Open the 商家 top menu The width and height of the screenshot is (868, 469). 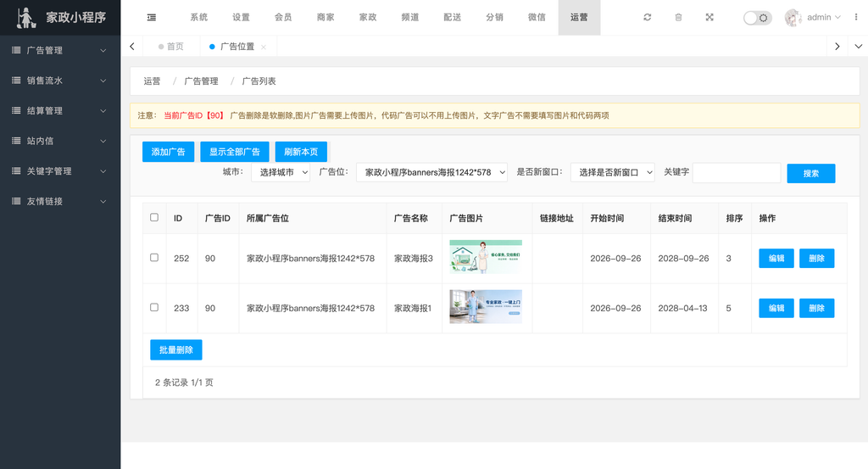tap(325, 18)
